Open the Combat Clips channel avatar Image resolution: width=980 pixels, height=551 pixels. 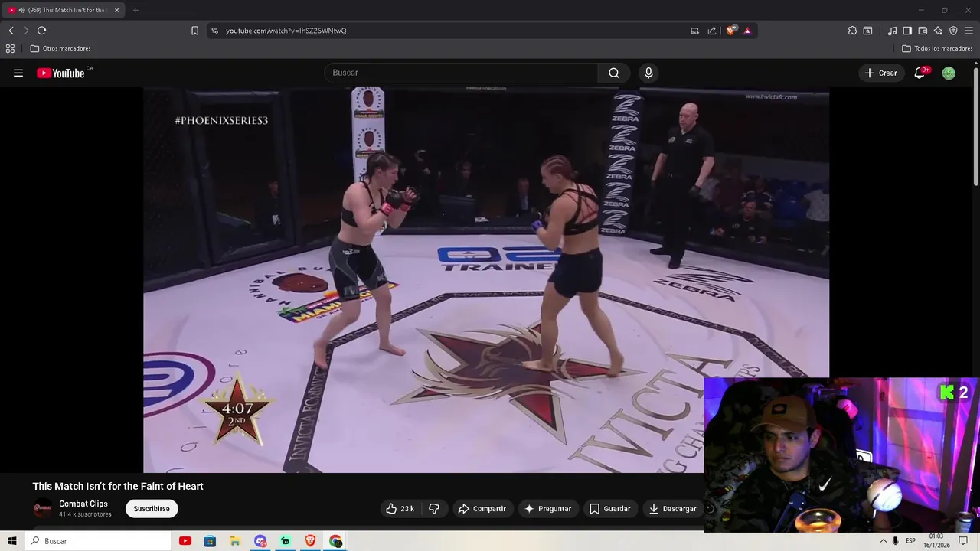coord(43,508)
